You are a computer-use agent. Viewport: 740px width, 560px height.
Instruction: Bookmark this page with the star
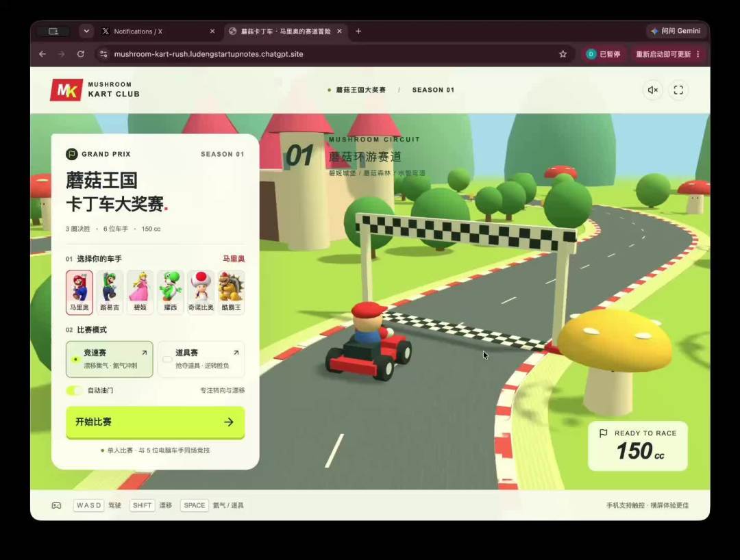pos(563,54)
